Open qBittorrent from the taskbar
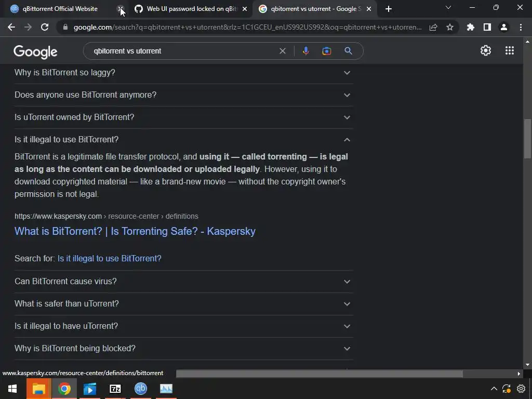The image size is (532, 399). 140,389
